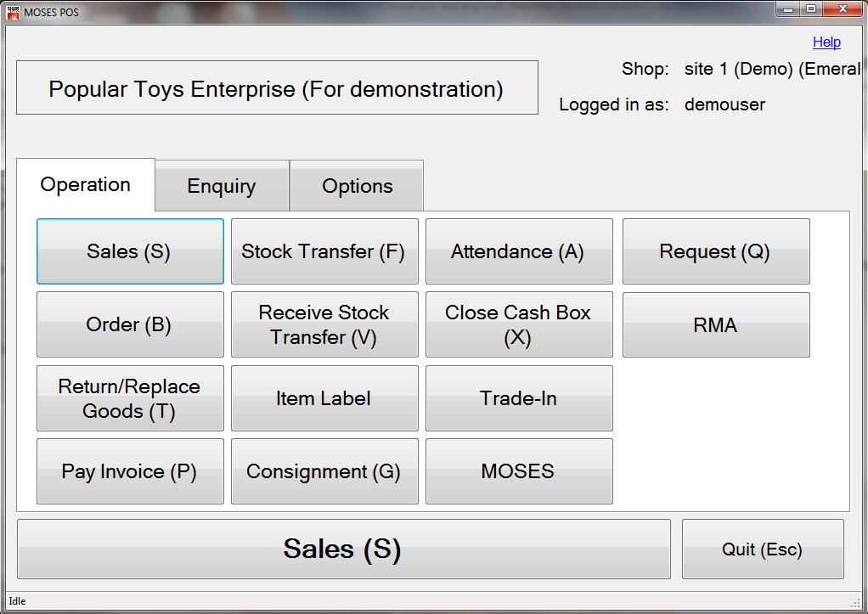The image size is (868, 614).
Task: Launch the MOSES button
Action: pos(519,471)
